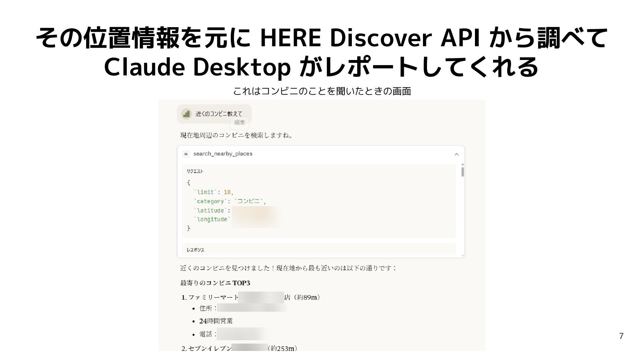The width and height of the screenshot is (644, 362).
Task: Click the リクエスト section label
Action: (x=195, y=171)
